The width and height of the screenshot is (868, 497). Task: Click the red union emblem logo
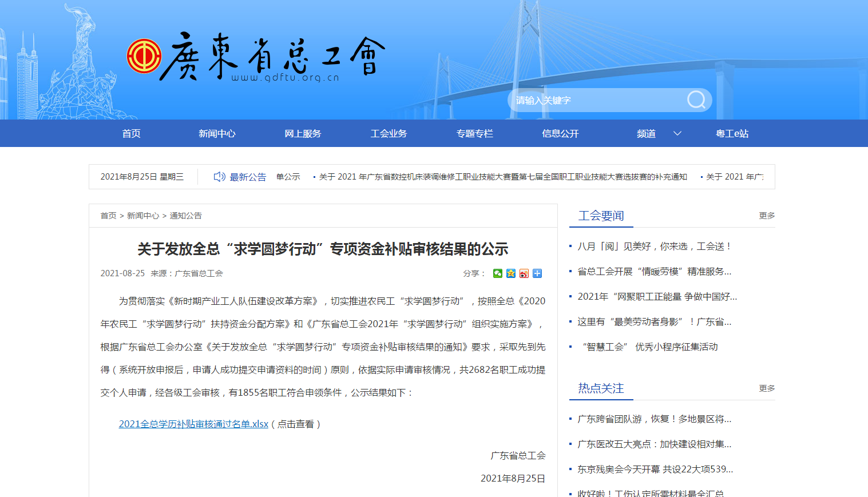point(144,56)
